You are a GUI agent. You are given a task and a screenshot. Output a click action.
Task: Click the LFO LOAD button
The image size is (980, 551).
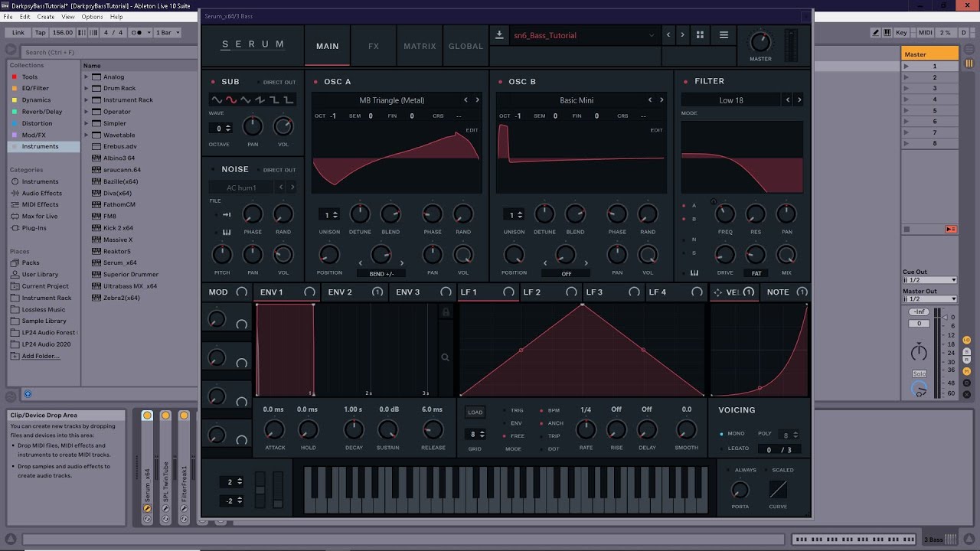coord(475,412)
